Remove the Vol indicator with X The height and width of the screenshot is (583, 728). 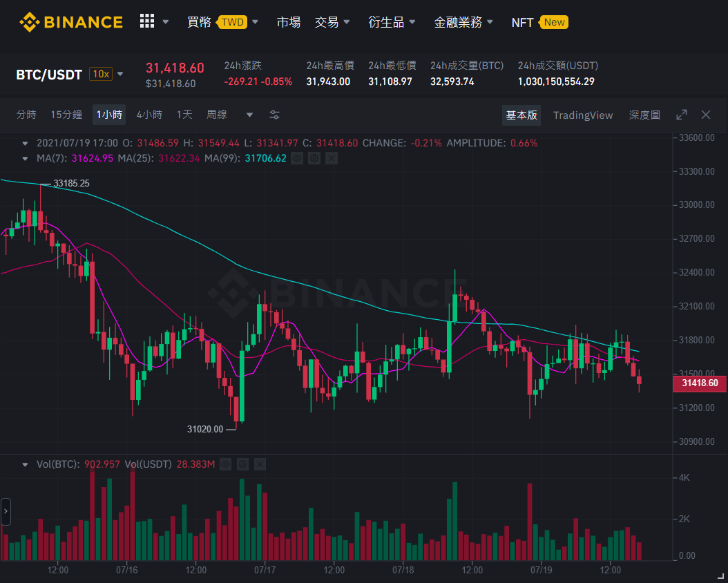pos(260,464)
